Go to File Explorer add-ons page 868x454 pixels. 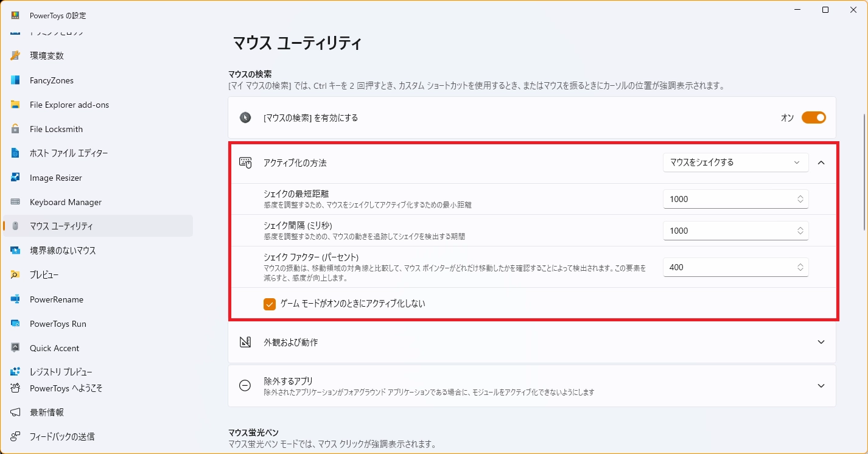[x=69, y=105]
